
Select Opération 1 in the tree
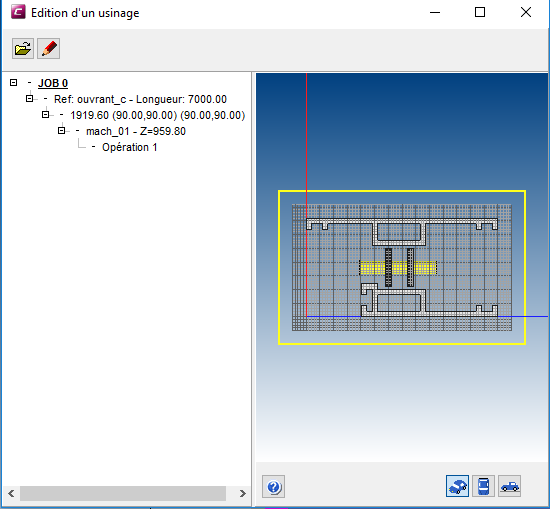pos(129,147)
